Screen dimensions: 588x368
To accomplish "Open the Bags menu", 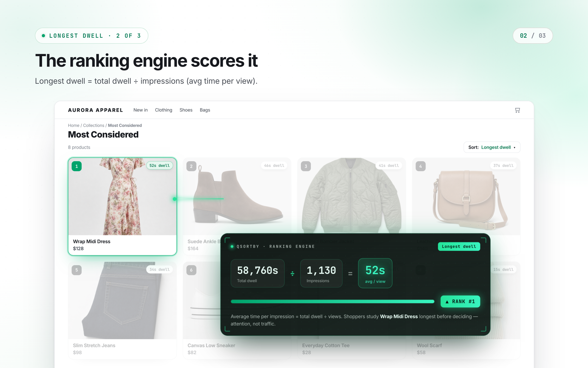I will [205, 110].
